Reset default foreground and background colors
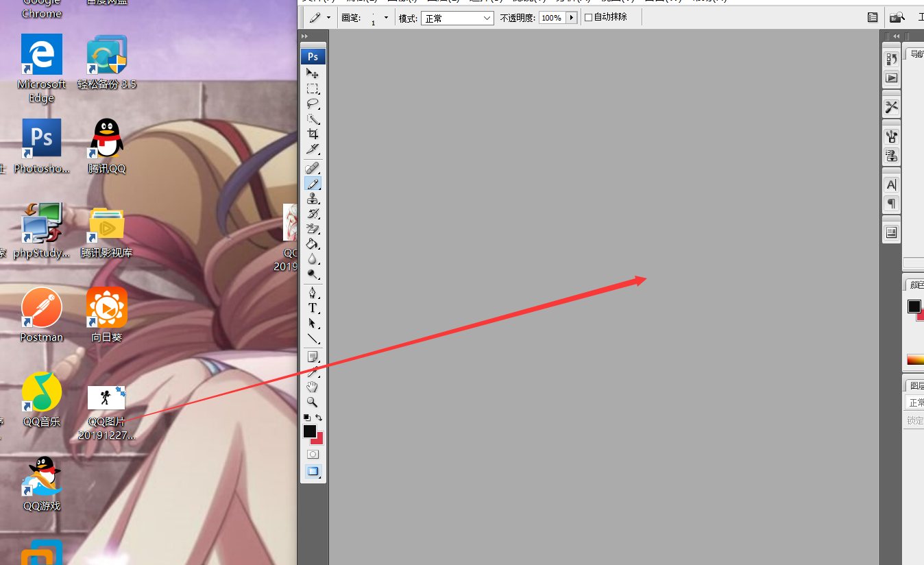 [307, 417]
